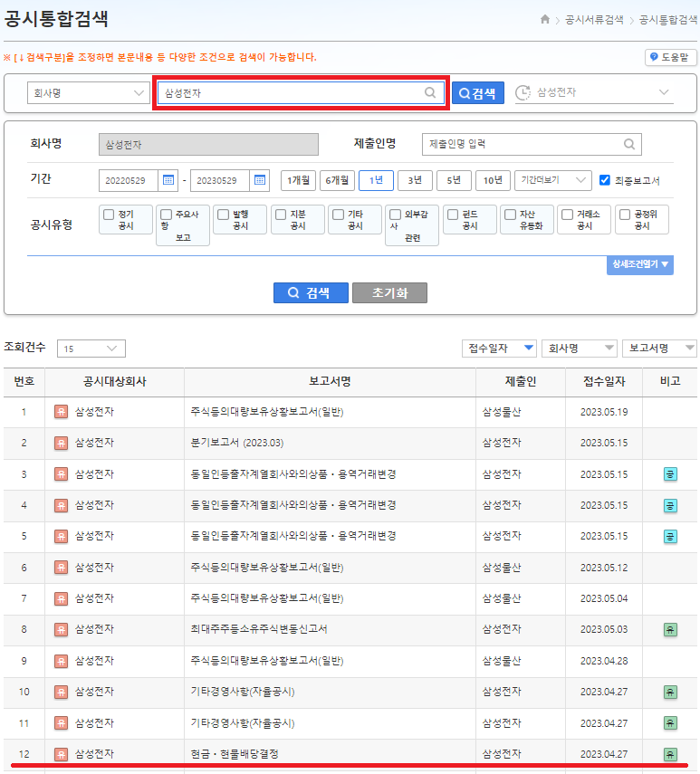Open row 1 주식등의대량보유상황보고서(일반)
The height and width of the screenshot is (774, 700).
pyautogui.click(x=267, y=412)
